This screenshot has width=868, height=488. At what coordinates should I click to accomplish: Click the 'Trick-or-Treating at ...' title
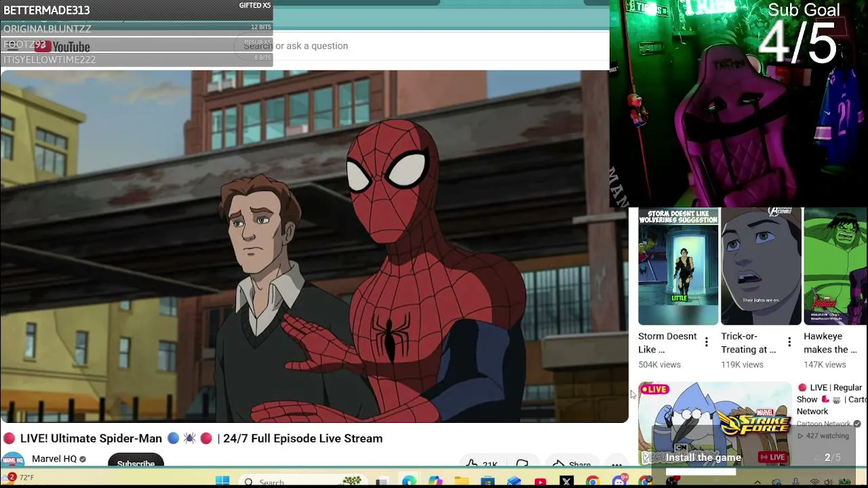[x=749, y=343]
